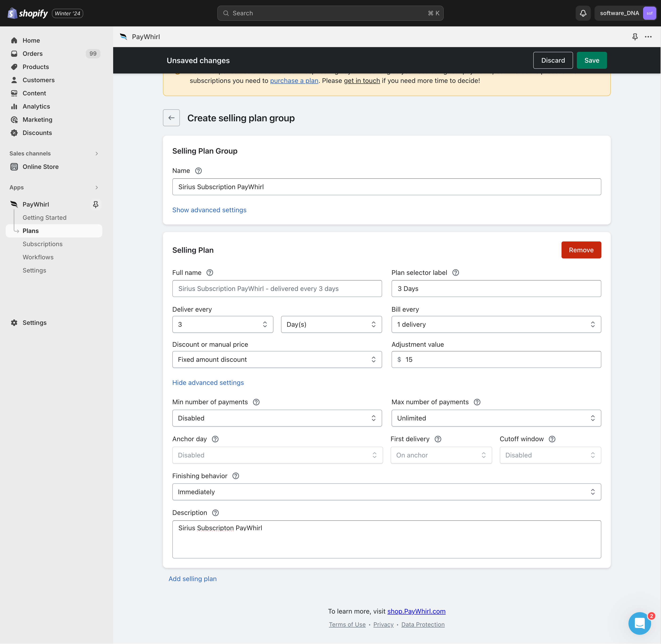Open the Deliver every number dropdown
The width and height of the screenshot is (661, 644).
pyautogui.click(x=223, y=324)
